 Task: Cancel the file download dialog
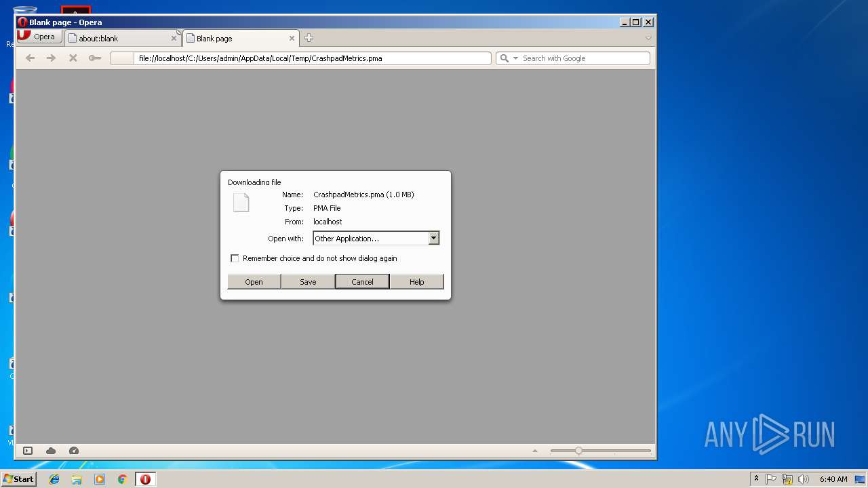tap(362, 281)
